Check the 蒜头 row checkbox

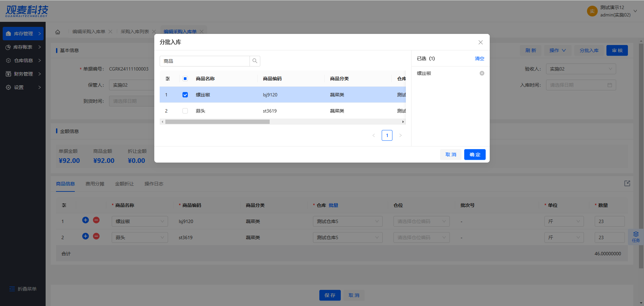[x=185, y=111]
